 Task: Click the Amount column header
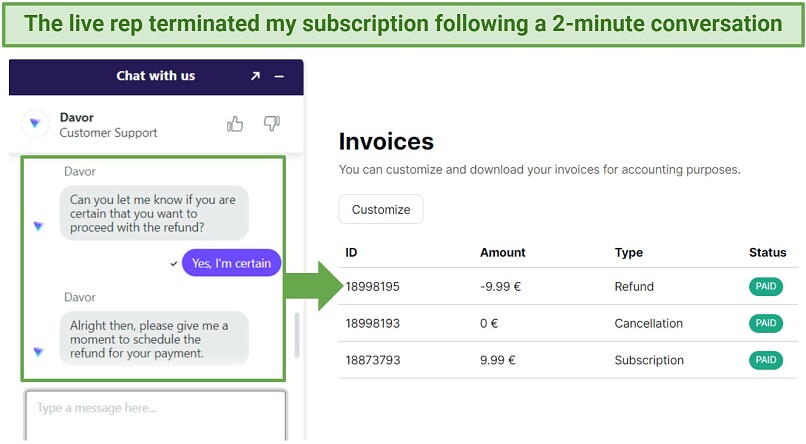502,253
